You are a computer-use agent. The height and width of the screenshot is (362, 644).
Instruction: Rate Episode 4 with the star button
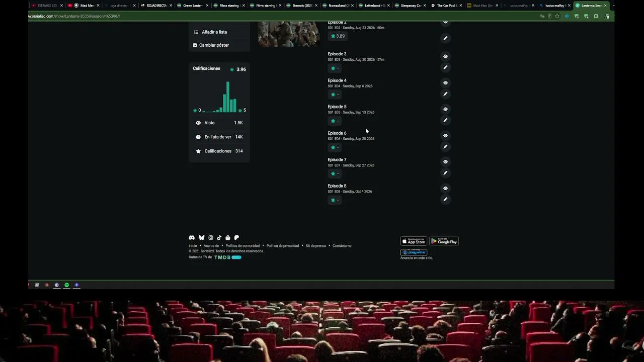(335, 95)
